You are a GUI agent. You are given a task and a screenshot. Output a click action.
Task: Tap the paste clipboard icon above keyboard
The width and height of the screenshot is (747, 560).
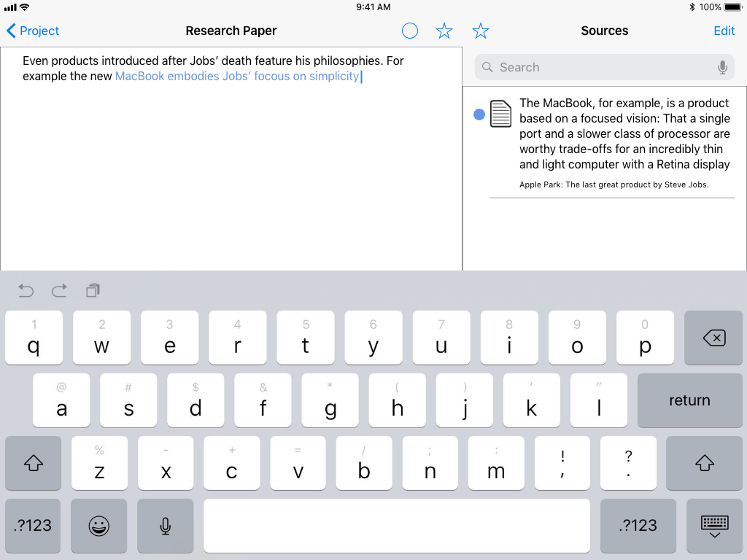coord(93,290)
